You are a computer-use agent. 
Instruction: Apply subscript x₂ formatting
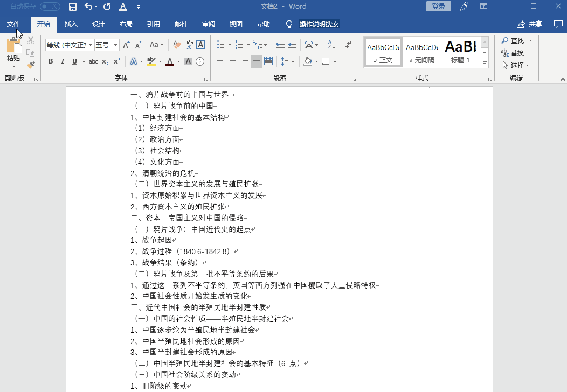click(105, 61)
